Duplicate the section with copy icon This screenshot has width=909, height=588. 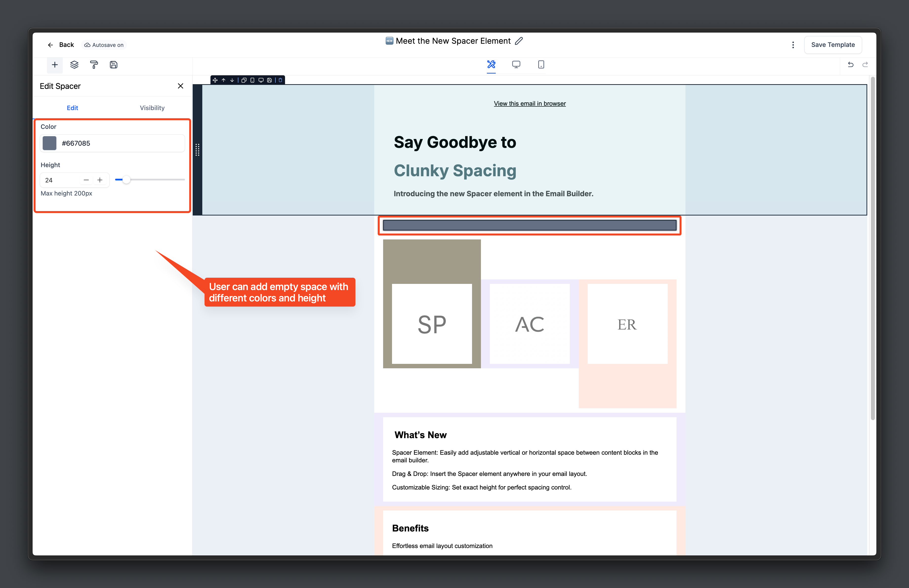(244, 80)
